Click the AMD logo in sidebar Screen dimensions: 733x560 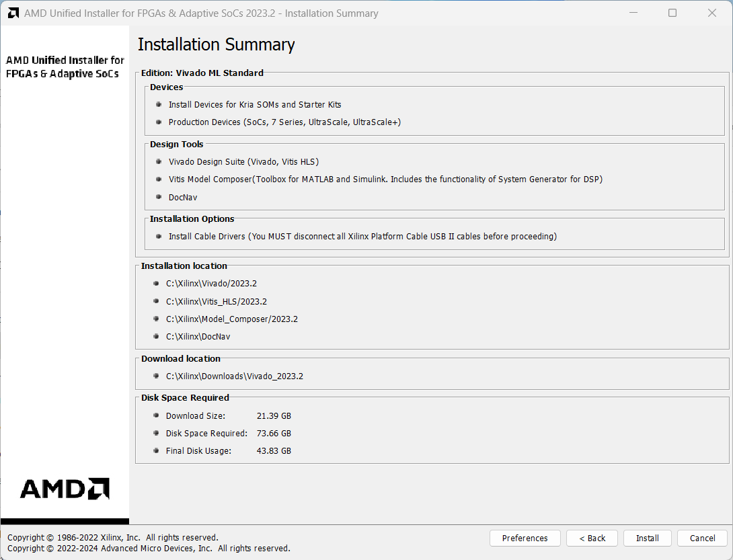click(65, 489)
